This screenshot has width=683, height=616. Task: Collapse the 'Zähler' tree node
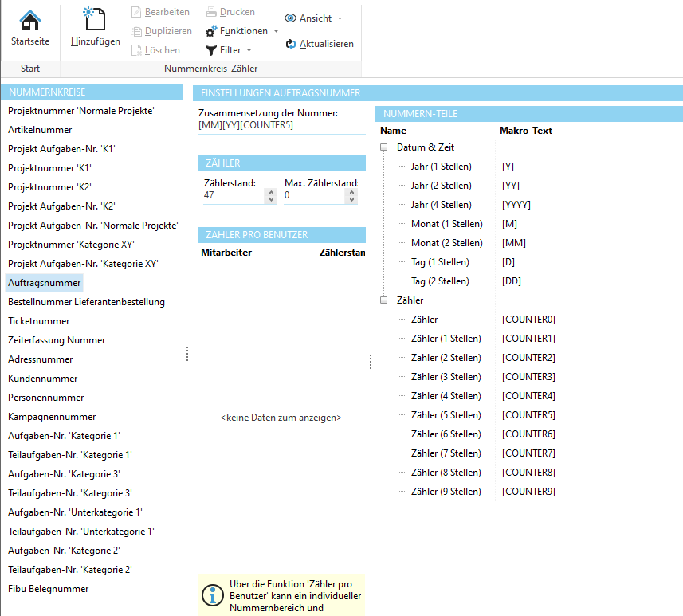click(x=385, y=300)
